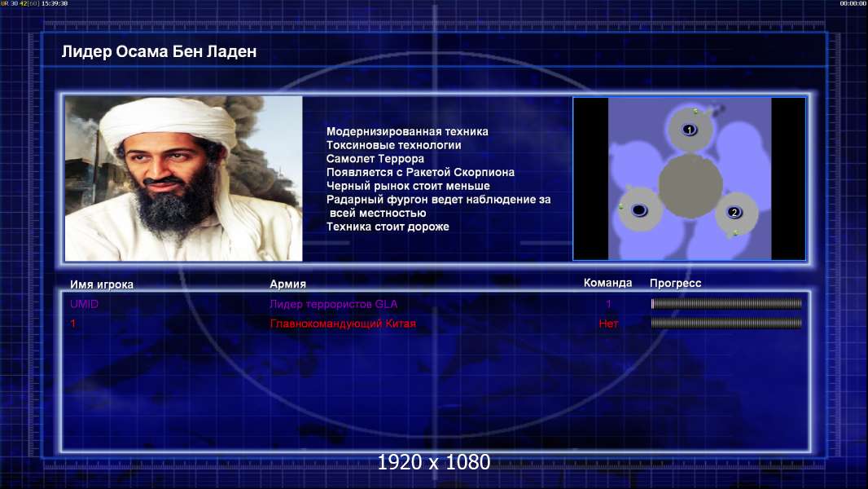Click army 'Главнокомандующий Китая'

pos(343,324)
